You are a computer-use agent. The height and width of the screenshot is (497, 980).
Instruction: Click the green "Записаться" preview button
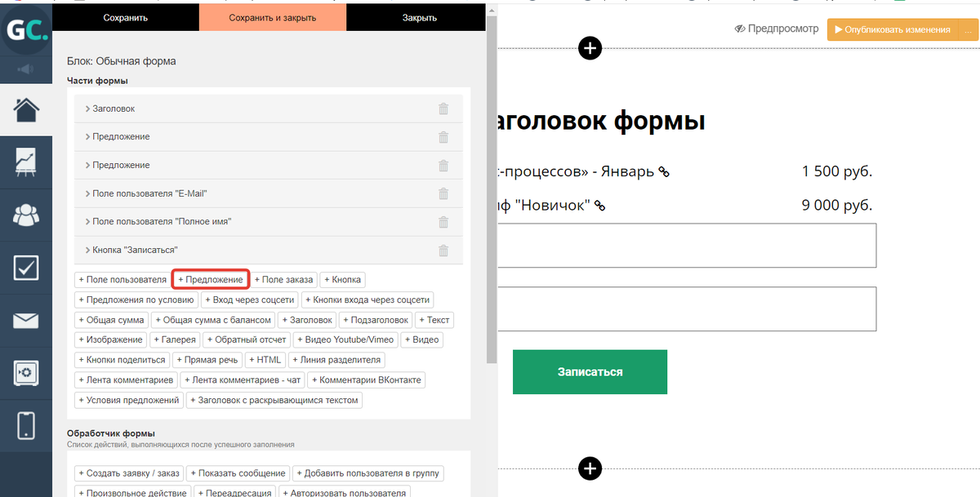(590, 372)
